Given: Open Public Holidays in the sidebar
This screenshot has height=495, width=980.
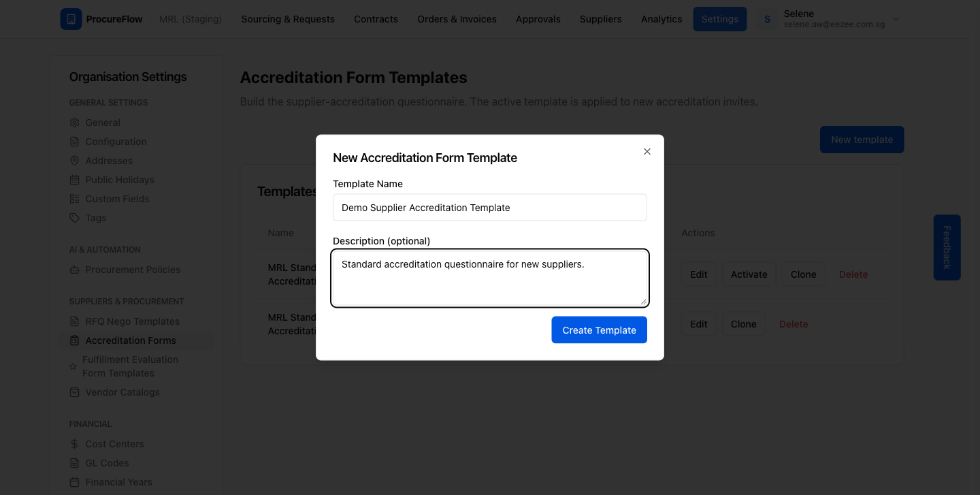Looking at the screenshot, I should point(120,180).
